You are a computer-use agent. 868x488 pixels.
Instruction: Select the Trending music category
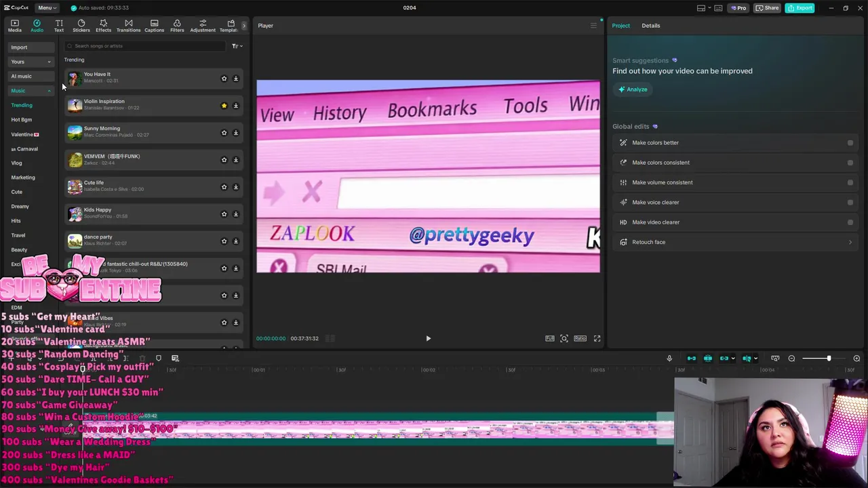click(x=22, y=105)
